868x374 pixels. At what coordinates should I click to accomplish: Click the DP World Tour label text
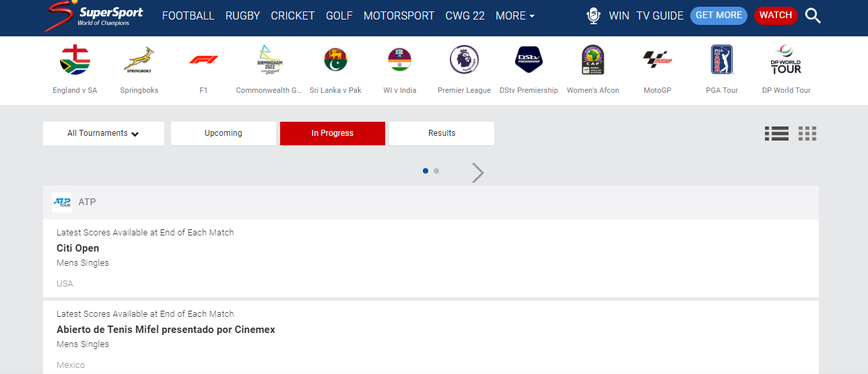(786, 90)
